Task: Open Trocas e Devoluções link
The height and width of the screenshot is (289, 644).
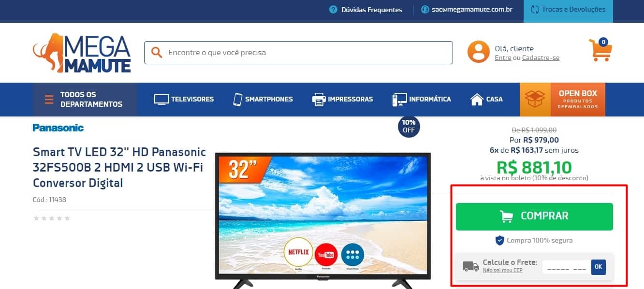Action: pyautogui.click(x=568, y=10)
